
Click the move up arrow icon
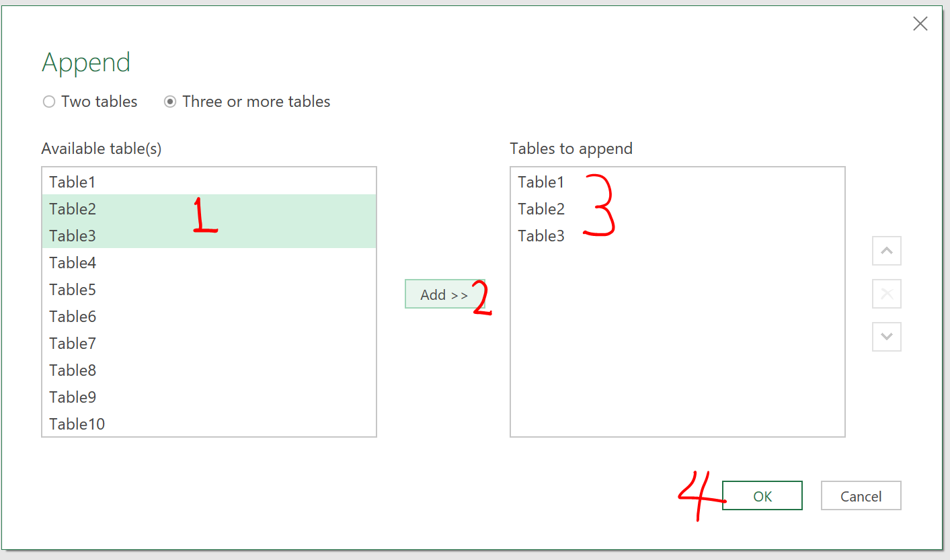tap(886, 251)
